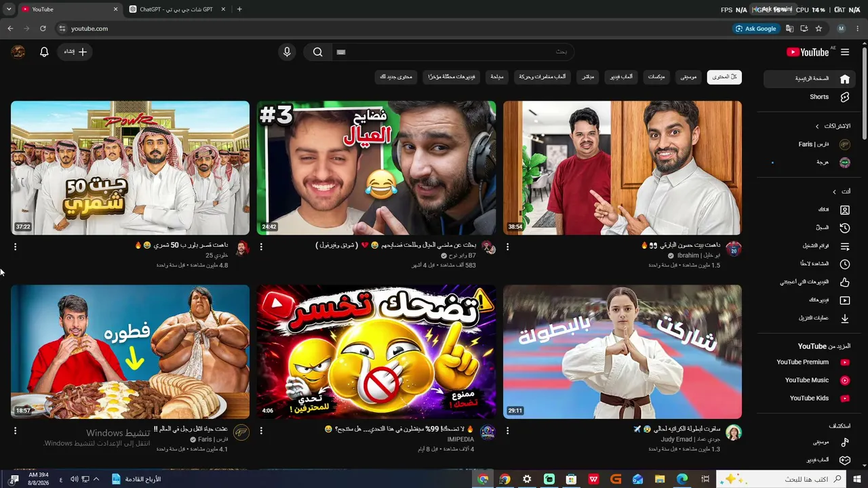
Task: Open the 'فطوره' heaviest-man video thumbnail
Action: click(x=130, y=352)
